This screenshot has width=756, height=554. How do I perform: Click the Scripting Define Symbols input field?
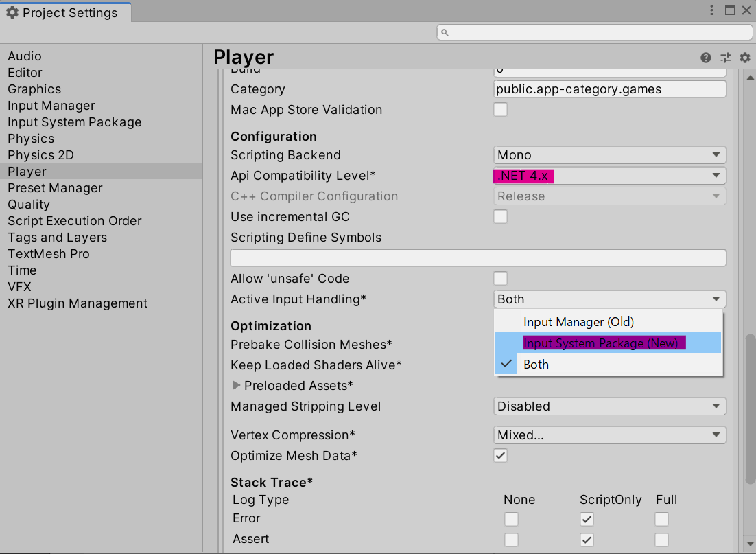[478, 257]
